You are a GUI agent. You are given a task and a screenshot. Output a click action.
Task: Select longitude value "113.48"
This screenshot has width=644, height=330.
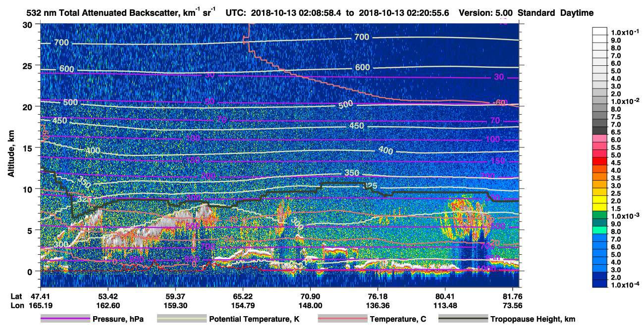point(445,306)
